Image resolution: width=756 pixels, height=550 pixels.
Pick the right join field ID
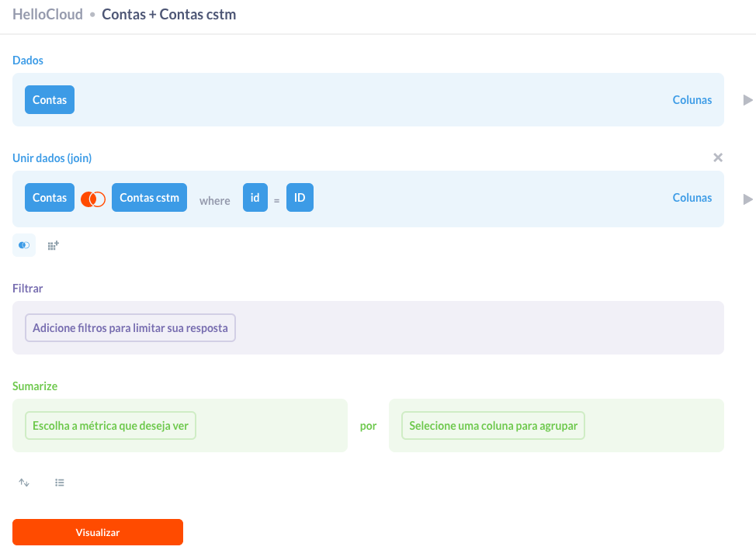[x=300, y=198]
